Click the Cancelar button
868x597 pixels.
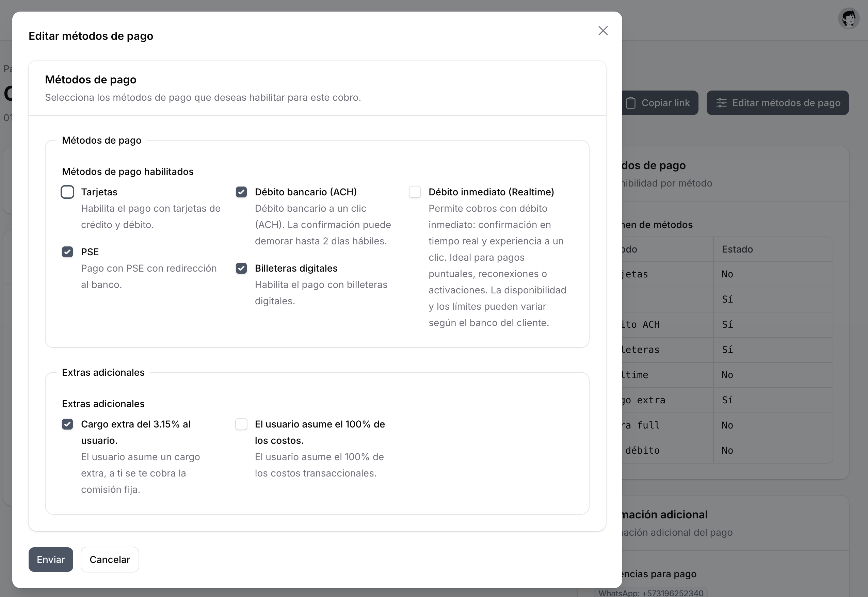[110, 559]
